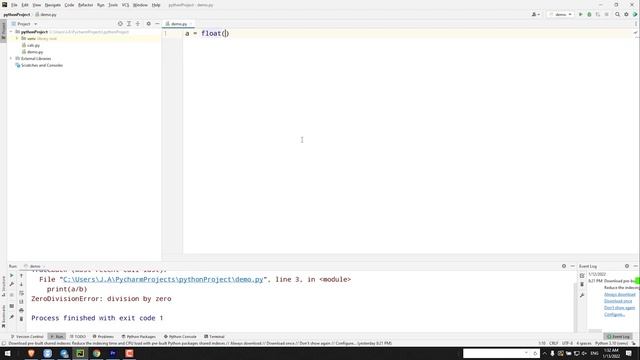The width and height of the screenshot is (640, 360).
Task: Open the Navigate menu
Action: point(53,5)
